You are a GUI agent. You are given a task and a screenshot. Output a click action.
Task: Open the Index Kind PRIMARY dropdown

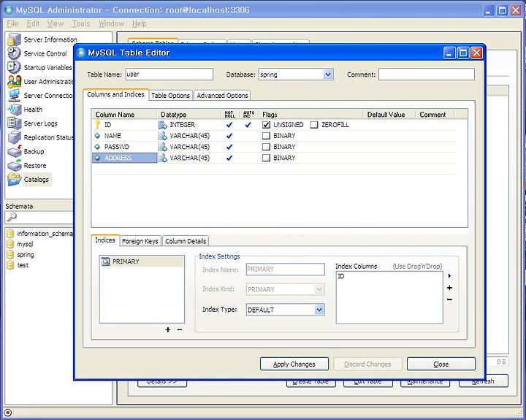319,289
